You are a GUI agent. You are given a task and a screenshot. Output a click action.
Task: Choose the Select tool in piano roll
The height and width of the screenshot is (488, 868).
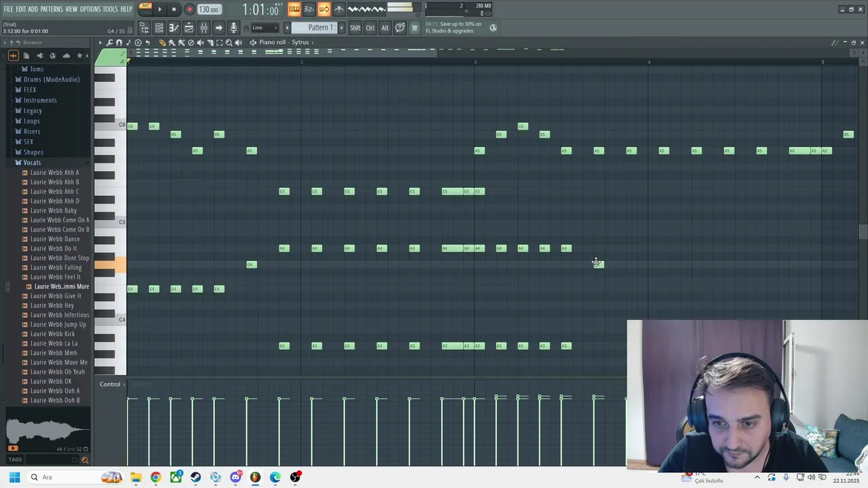pyautogui.click(x=219, y=43)
